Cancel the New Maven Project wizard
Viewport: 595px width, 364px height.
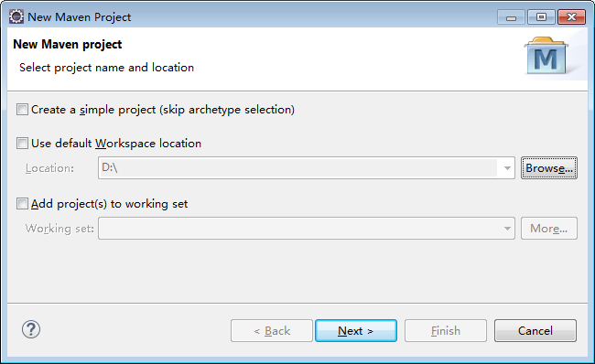coord(535,331)
